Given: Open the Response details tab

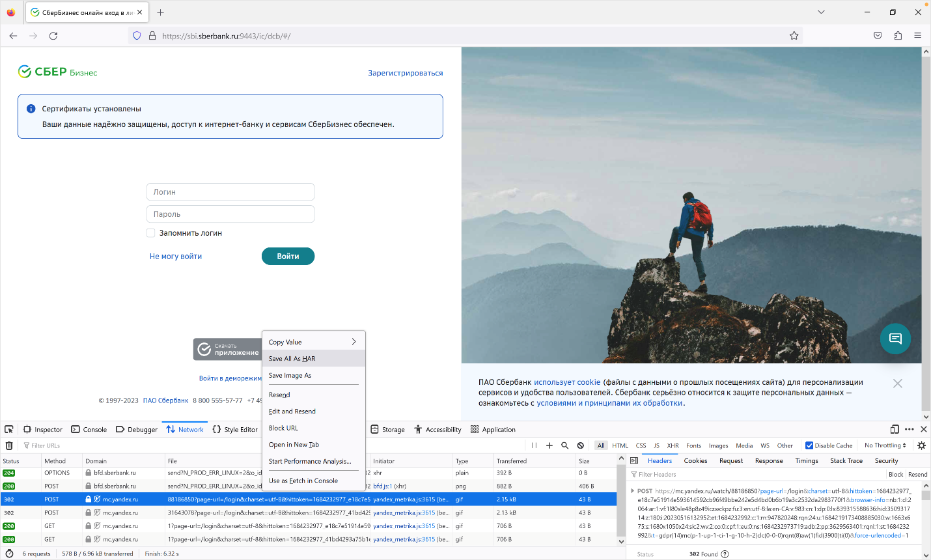Looking at the screenshot, I should [769, 460].
